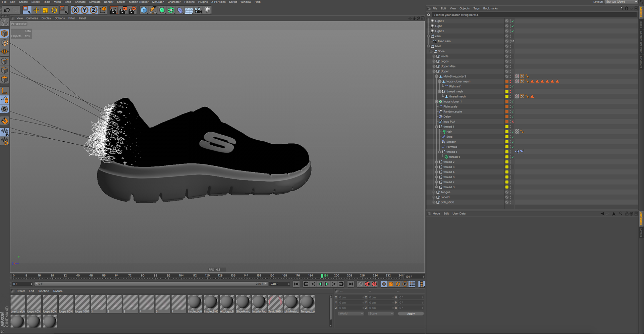Collapse the Upper group
Screen dimensions: 644x334
click(x=434, y=71)
